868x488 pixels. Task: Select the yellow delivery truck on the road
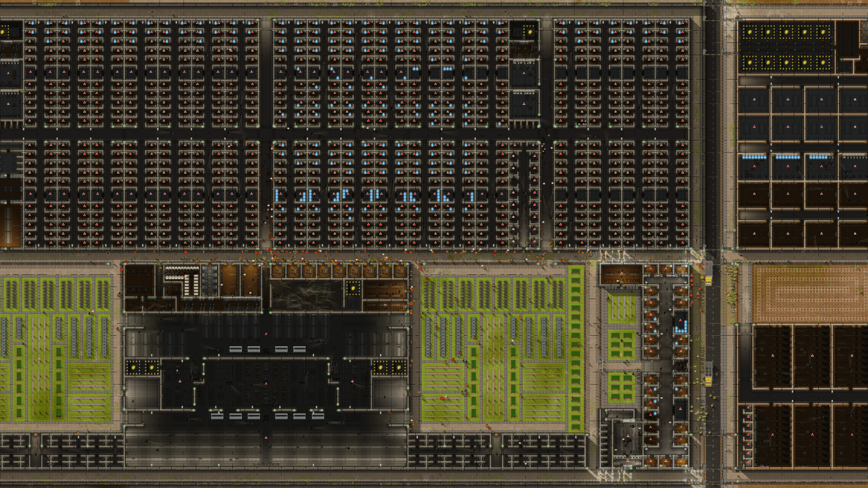pyautogui.click(x=708, y=274)
